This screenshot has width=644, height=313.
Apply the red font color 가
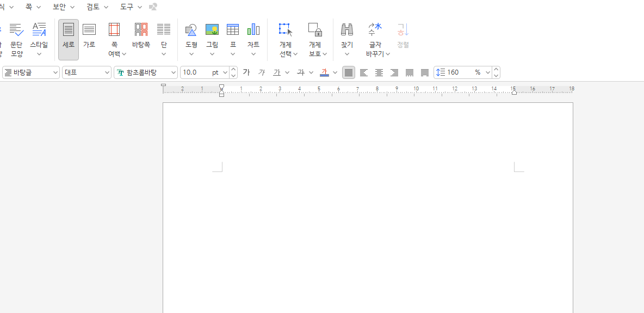(x=325, y=72)
